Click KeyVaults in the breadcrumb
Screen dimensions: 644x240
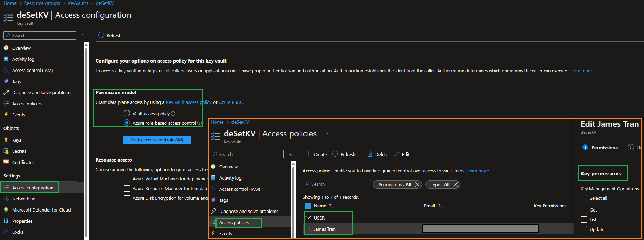click(78, 3)
